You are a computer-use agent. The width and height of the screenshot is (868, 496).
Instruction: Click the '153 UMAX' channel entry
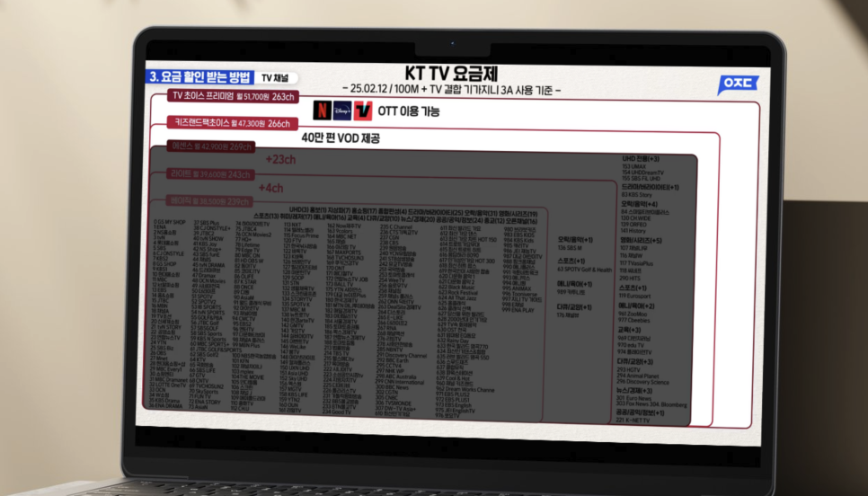coord(633,166)
